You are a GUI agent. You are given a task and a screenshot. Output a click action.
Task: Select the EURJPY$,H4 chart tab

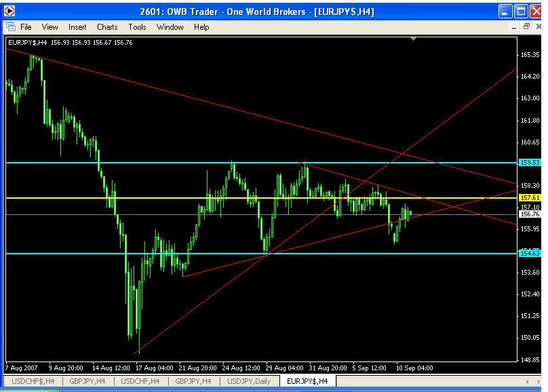(x=307, y=381)
